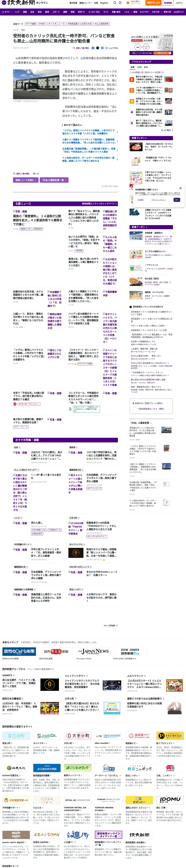Open the 紙面ビューアー header link
186x868 pixels.
click(86, 3)
